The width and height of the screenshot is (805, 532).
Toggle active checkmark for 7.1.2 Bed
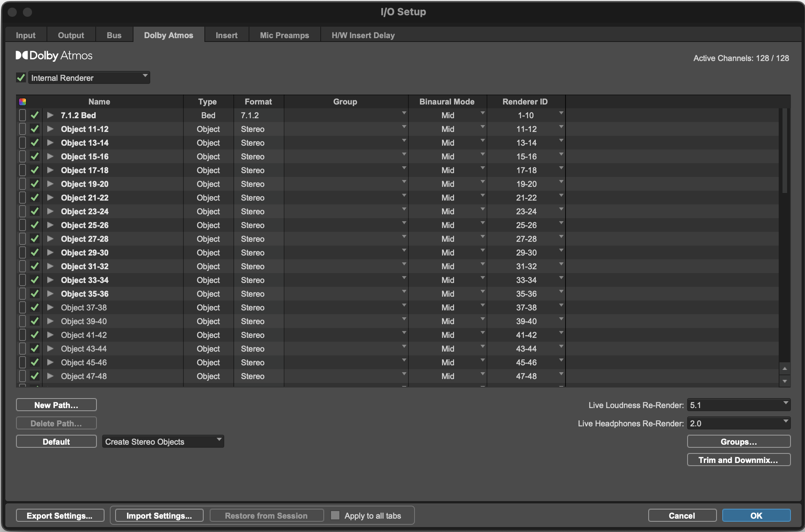(x=35, y=115)
